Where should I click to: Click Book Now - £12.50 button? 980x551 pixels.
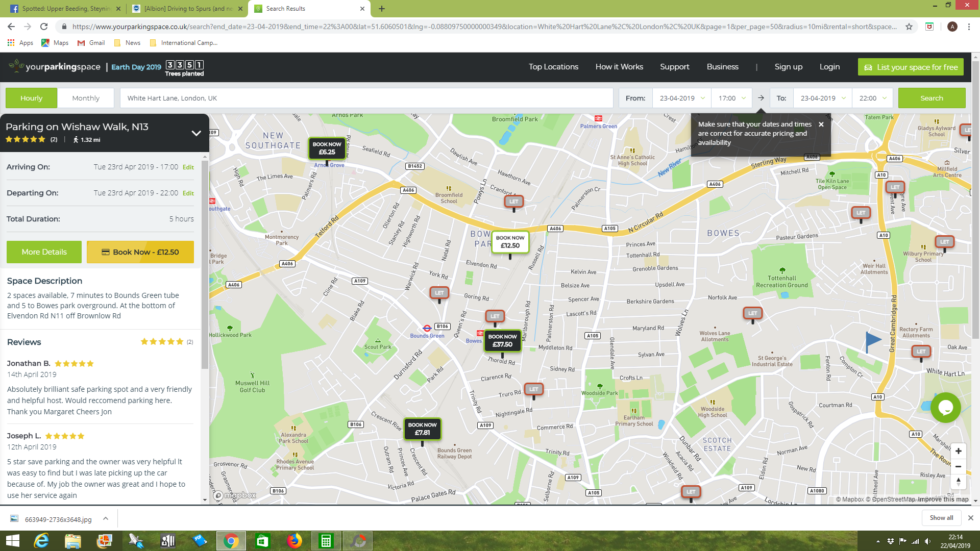(140, 252)
